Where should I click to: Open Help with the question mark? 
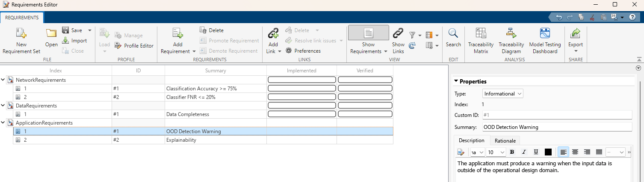[632, 17]
